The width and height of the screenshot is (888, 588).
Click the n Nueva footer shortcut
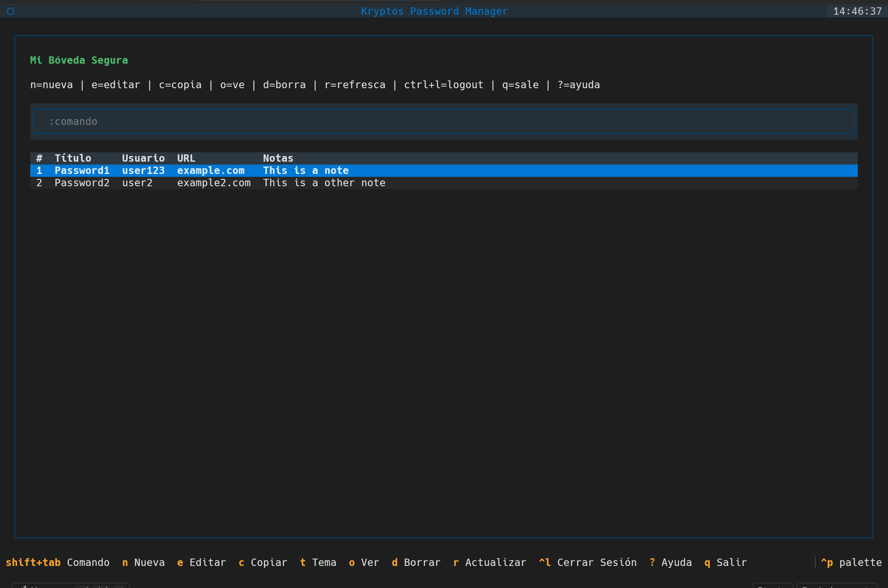pos(143,562)
